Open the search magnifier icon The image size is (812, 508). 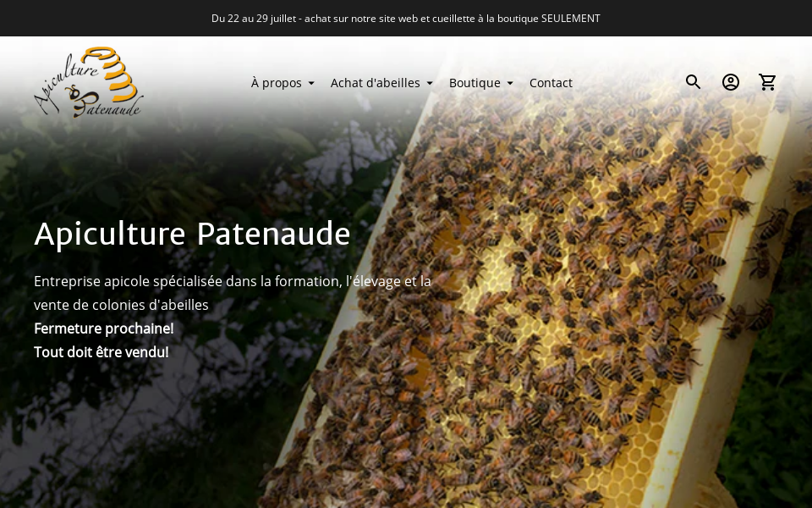(x=693, y=82)
